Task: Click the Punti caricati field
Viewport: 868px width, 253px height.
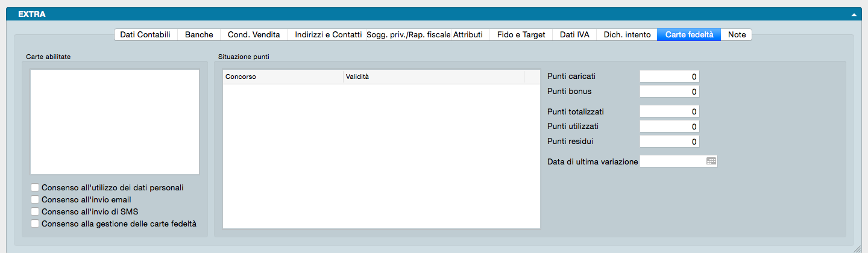Action: pyautogui.click(x=669, y=77)
